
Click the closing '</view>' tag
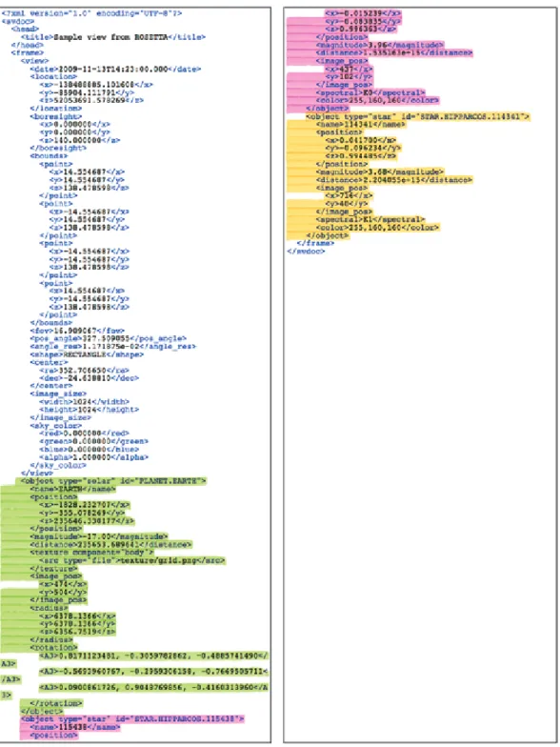click(36, 473)
